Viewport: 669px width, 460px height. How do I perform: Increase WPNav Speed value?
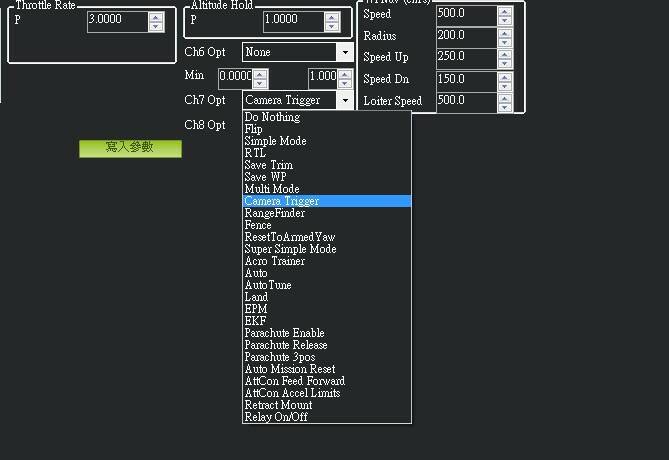coord(504,10)
